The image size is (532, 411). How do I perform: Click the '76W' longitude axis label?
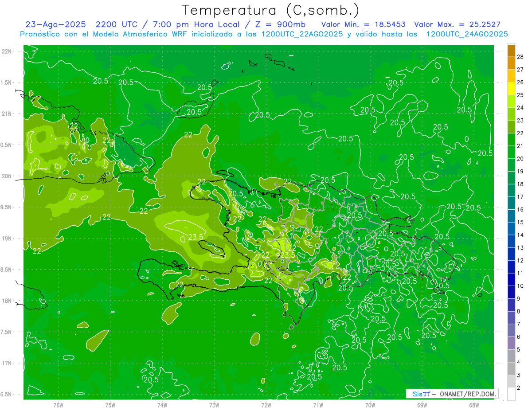[x=58, y=405]
